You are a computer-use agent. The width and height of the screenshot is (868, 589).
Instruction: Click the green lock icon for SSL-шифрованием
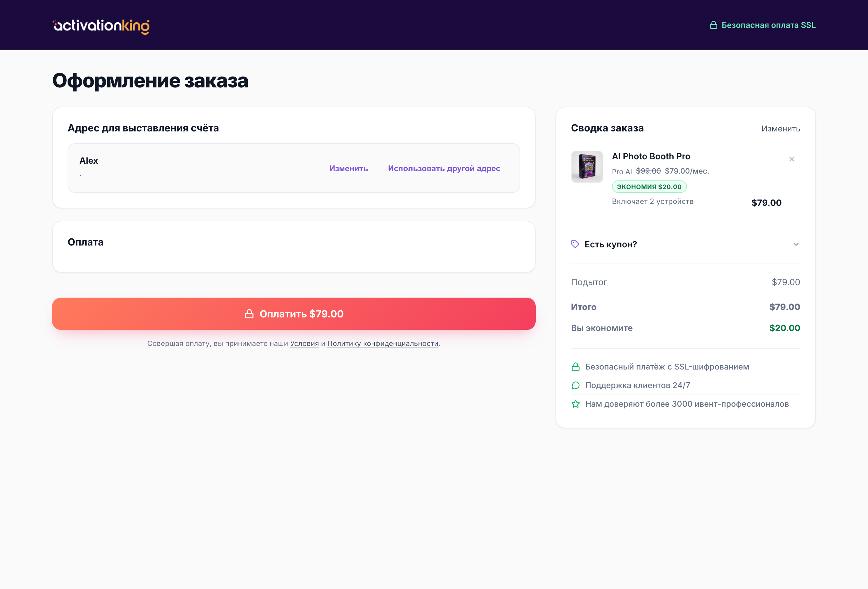(576, 367)
